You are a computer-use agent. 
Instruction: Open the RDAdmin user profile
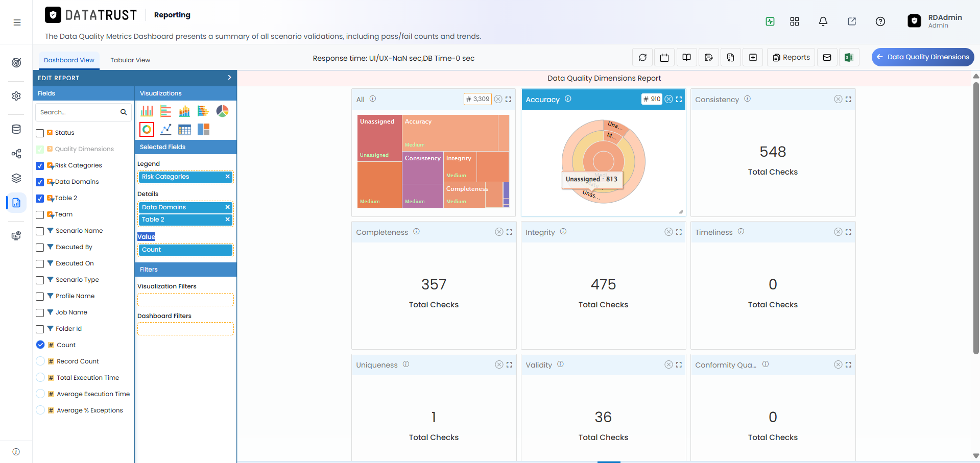coord(935,21)
